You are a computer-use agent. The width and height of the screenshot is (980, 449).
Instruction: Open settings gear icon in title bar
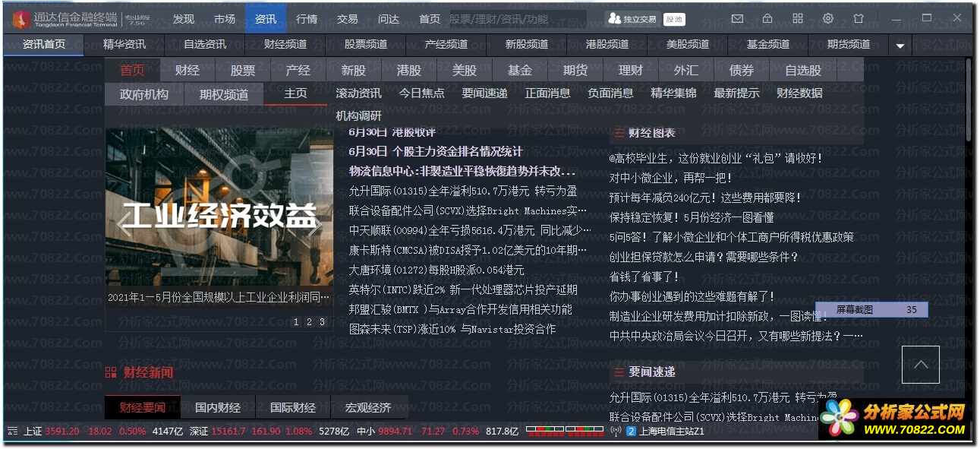pyautogui.click(x=828, y=18)
